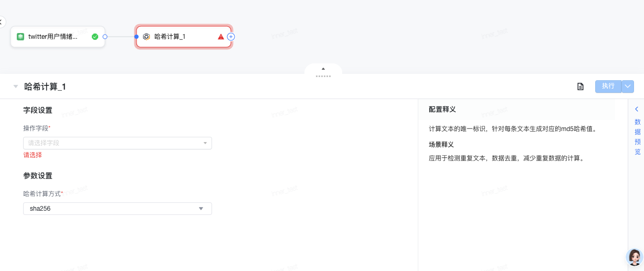
Task: Click the red warning triangle on 哈希计算_1 node
Action: tap(221, 37)
